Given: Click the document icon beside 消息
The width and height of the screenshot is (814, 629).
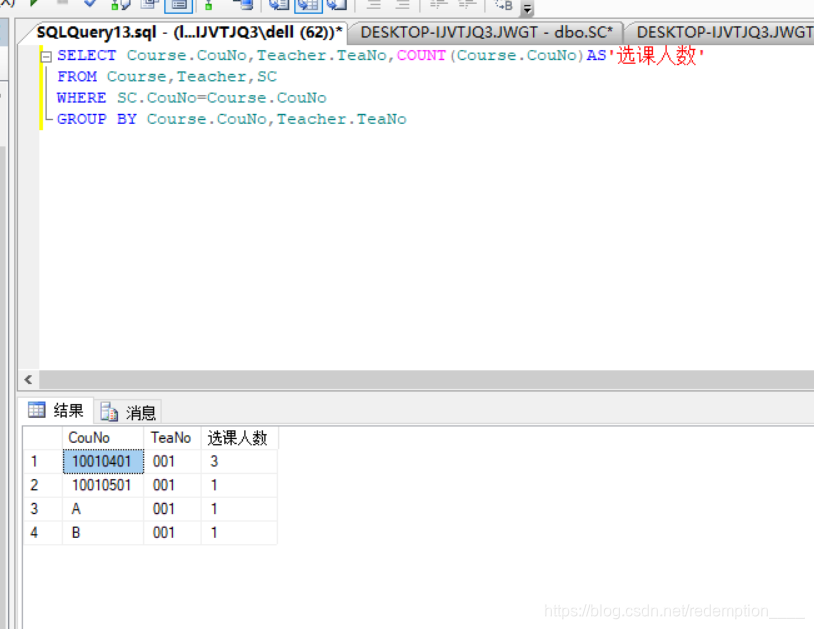Looking at the screenshot, I should 109,412.
